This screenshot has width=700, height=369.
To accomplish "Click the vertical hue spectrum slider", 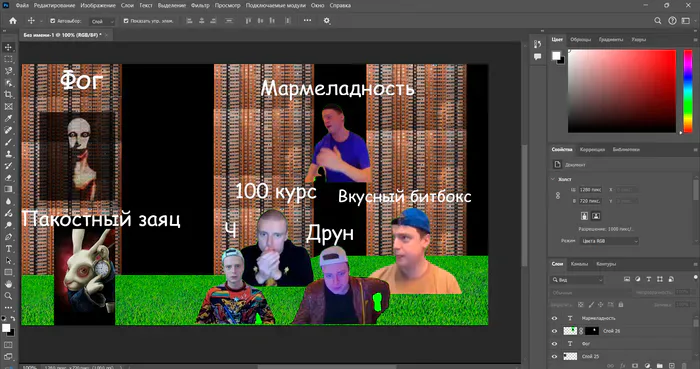I will [x=688, y=91].
